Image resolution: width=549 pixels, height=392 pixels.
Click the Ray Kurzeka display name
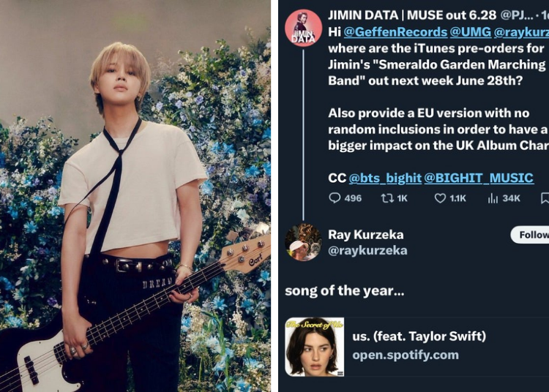(x=365, y=234)
